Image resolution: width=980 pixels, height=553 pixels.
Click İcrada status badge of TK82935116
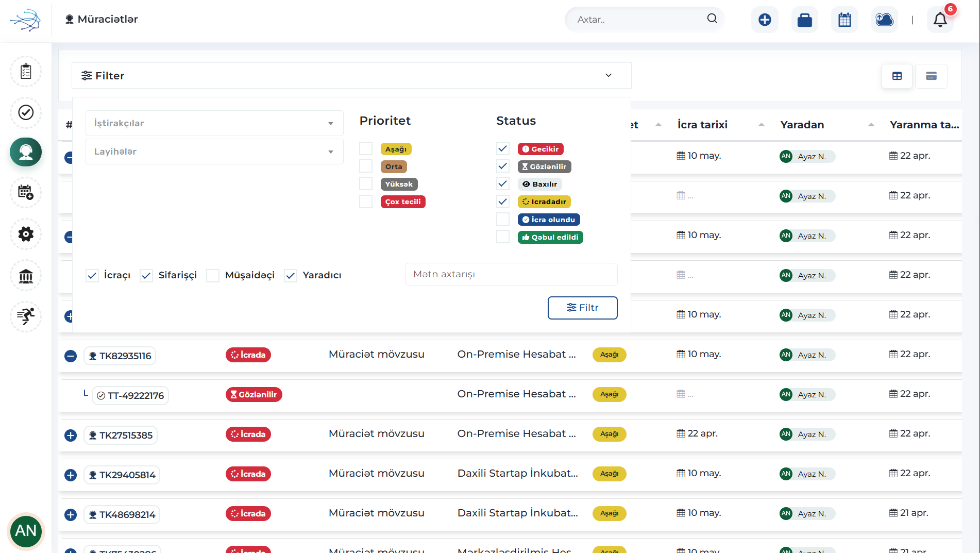coord(248,355)
